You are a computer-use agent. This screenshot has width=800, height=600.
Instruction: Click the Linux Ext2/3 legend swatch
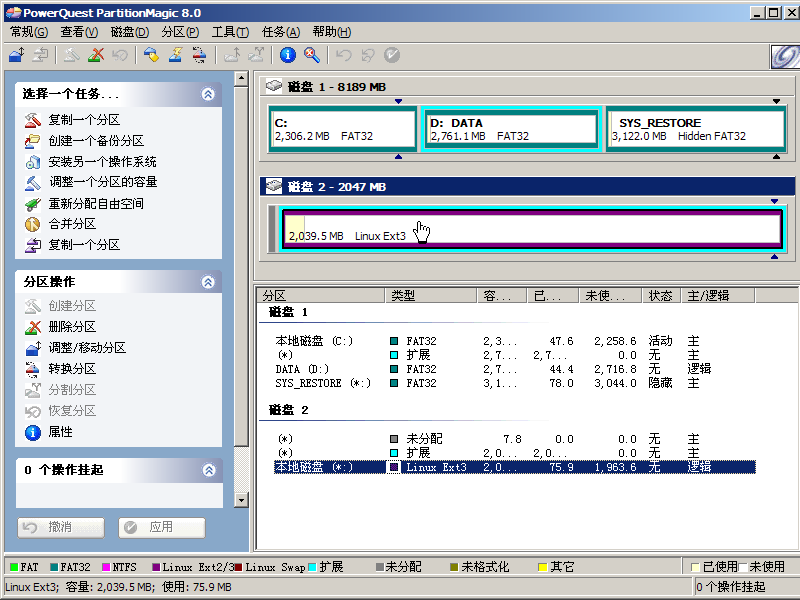tap(156, 567)
